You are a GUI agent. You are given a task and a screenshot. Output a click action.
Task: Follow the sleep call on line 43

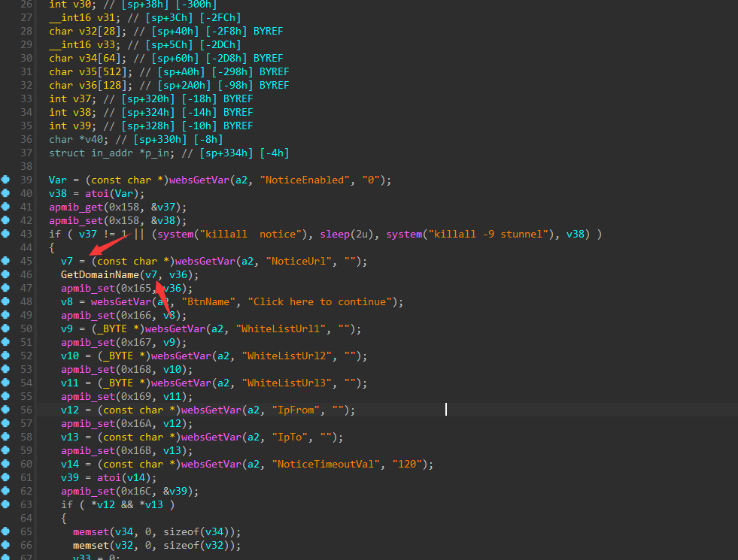[335, 235]
